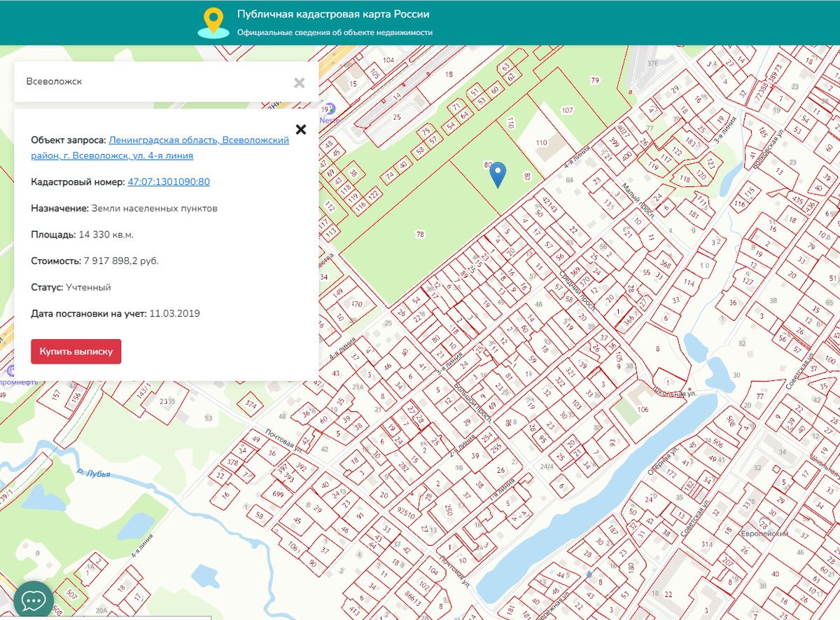Screen dimensions: 840x620
Task: Click the Газпромнефть station map icon
Action: (10, 371)
